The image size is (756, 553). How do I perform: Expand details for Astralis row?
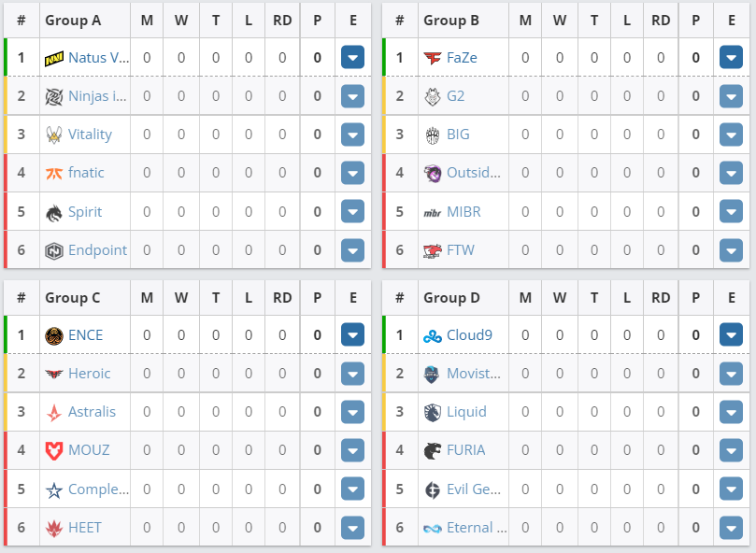(x=352, y=412)
